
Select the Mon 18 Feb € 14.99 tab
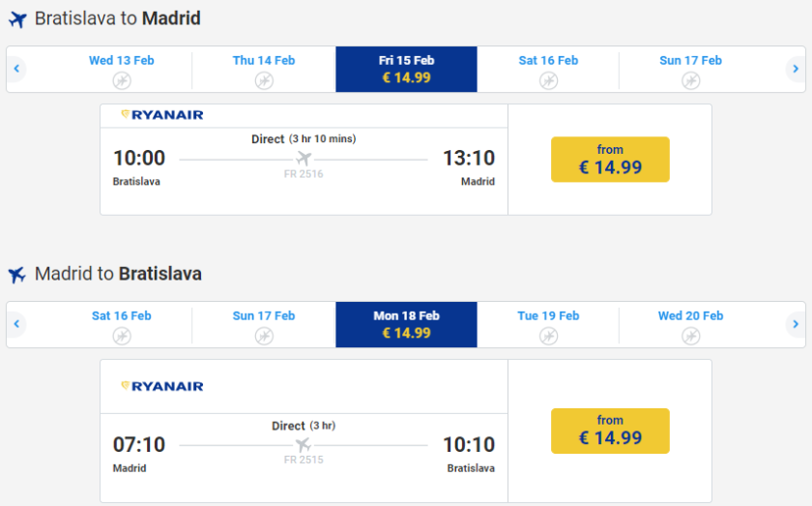point(406,324)
